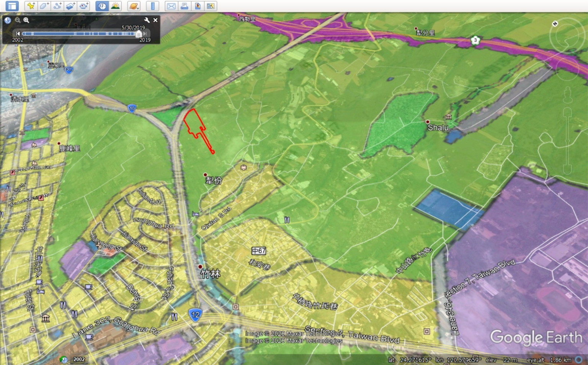Screen dimensions: 588x365
Task: Zoom out the time slider range
Action: (18, 20)
